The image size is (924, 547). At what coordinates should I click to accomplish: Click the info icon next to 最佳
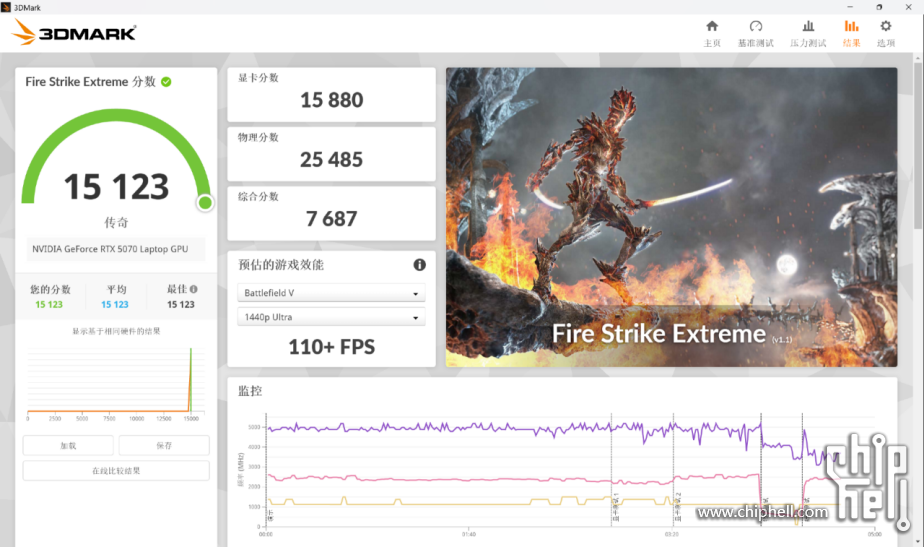[193, 289]
